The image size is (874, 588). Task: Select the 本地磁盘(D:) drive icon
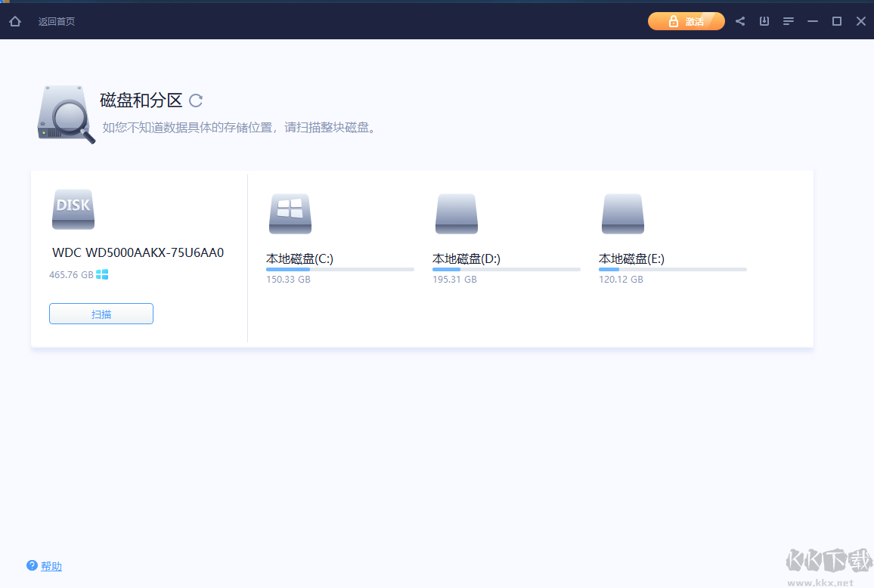(456, 214)
